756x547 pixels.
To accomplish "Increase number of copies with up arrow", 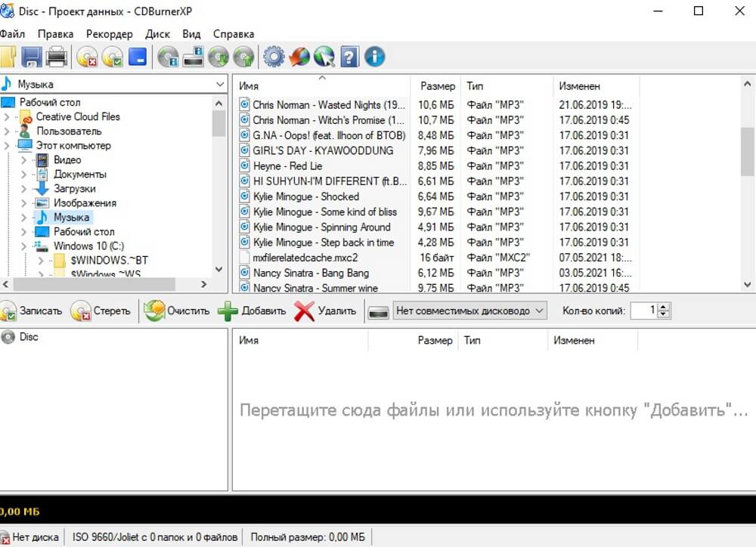I will point(664,307).
